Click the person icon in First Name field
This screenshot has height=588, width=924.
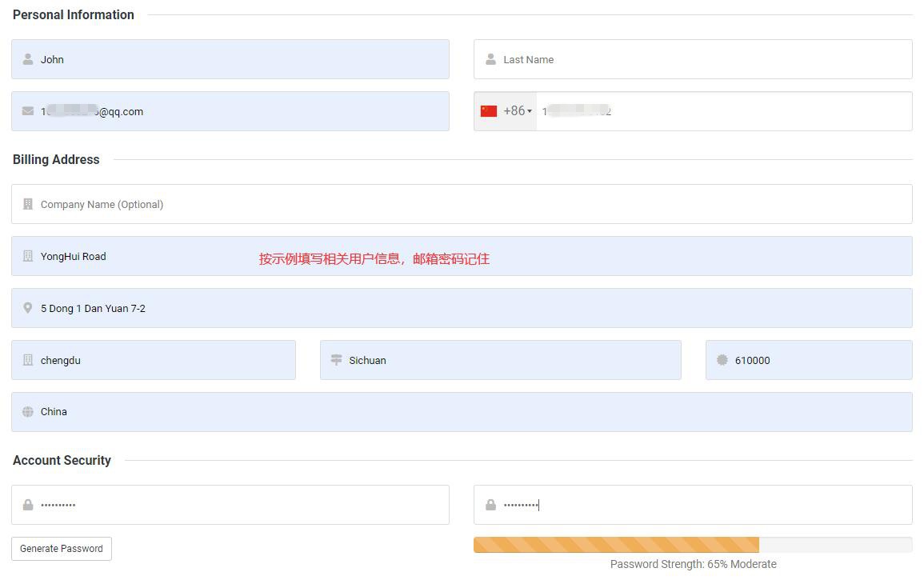coord(27,59)
